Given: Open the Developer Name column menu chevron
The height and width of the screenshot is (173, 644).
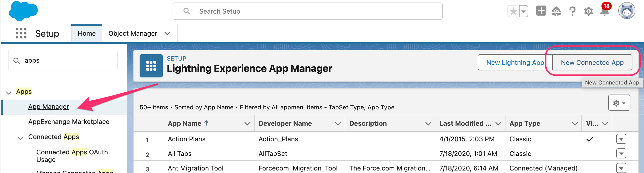Looking at the screenshot, I should click(x=338, y=123).
